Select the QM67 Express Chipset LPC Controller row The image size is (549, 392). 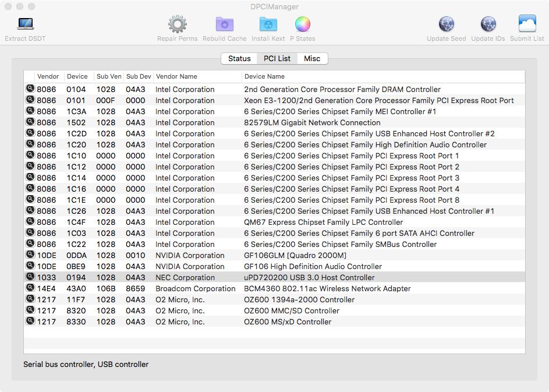(x=323, y=223)
